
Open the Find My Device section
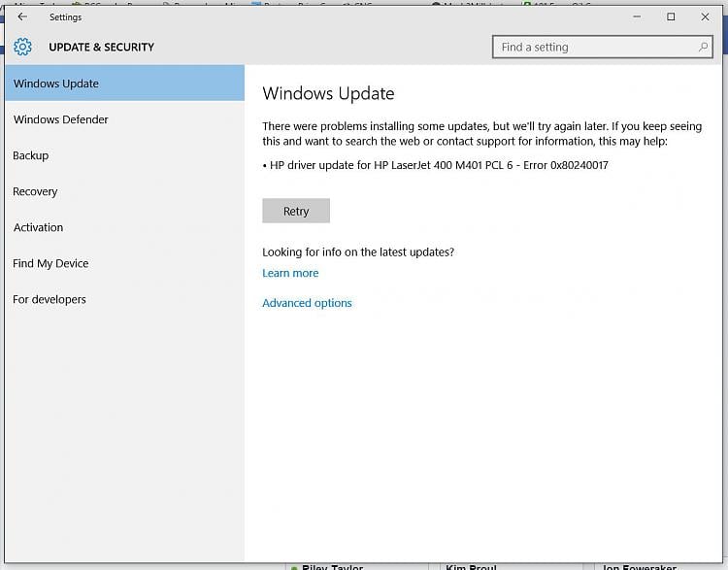124,263
